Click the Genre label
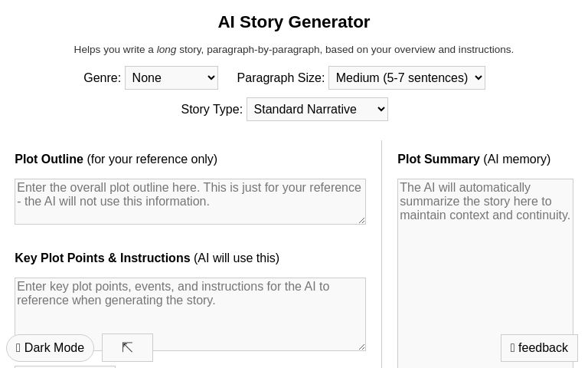 click(x=102, y=77)
